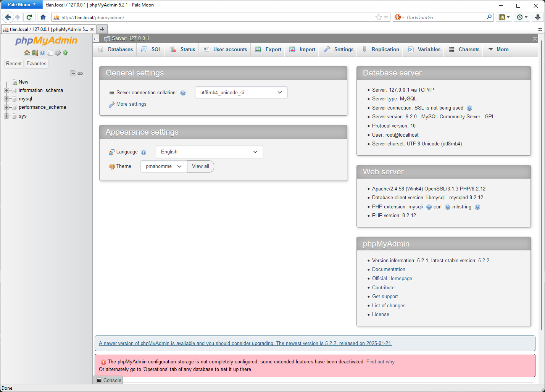Open the Language dropdown showing English
Viewport: 545px width, 392px height.
(209, 152)
